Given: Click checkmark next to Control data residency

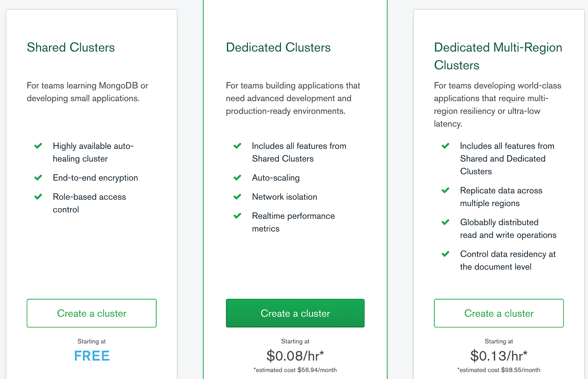Looking at the screenshot, I should (446, 254).
